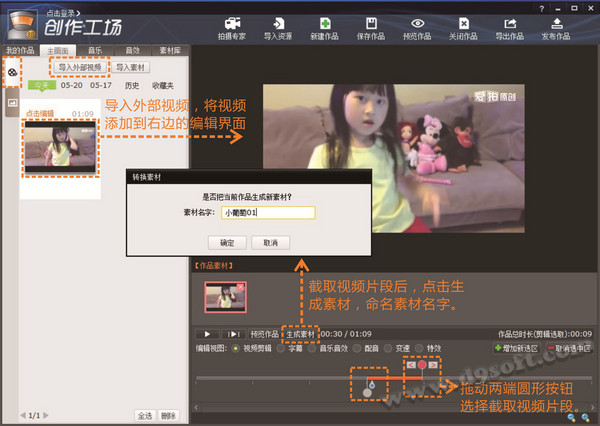The image size is (600, 426).
Task: Click the play button on the timeline bar
Action: [207, 334]
